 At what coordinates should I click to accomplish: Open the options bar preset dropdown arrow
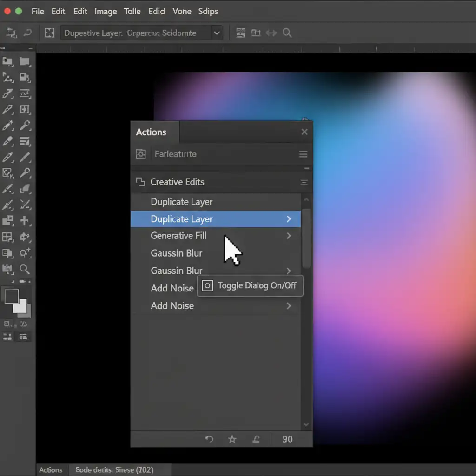click(216, 33)
